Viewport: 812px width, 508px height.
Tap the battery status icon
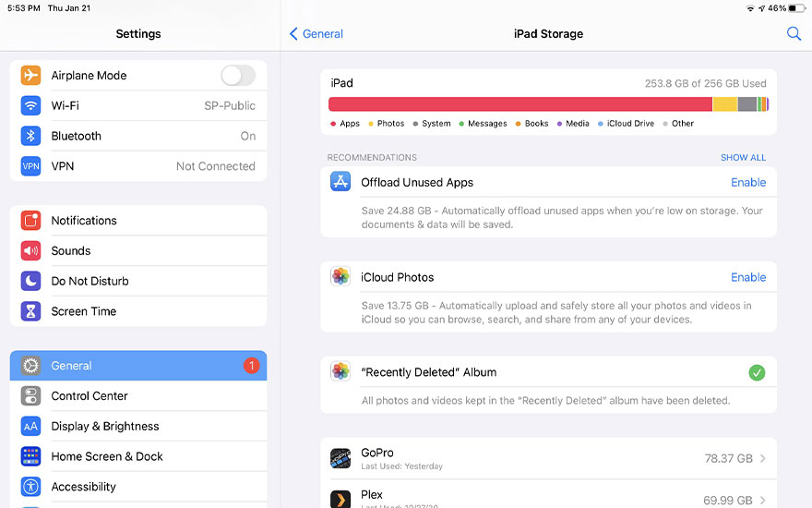click(797, 8)
